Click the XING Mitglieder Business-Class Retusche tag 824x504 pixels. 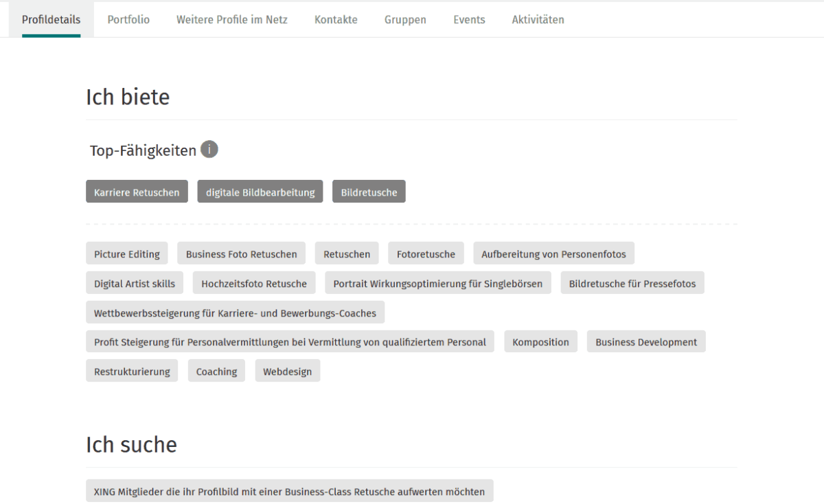pos(290,491)
